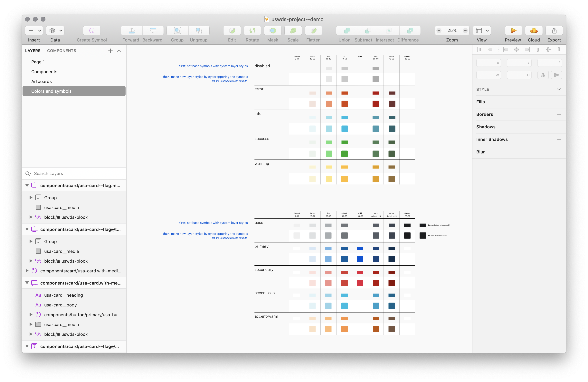This screenshot has width=588, height=382.
Task: Click the Insert plus icon
Action: (31, 31)
